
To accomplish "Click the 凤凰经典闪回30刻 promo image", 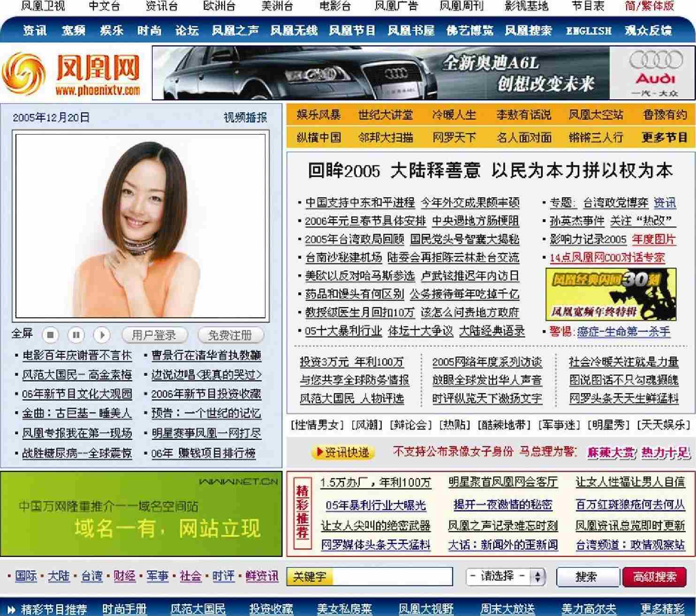I will click(x=611, y=294).
